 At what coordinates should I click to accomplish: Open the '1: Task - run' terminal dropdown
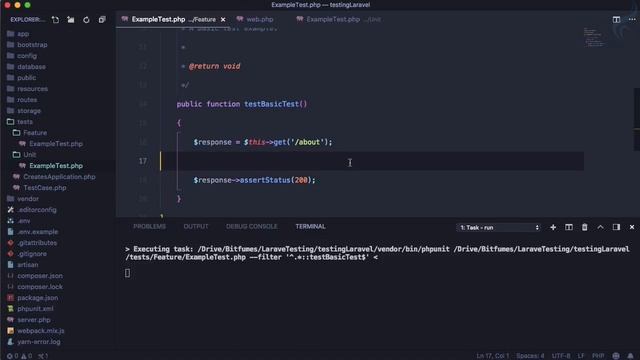498,227
